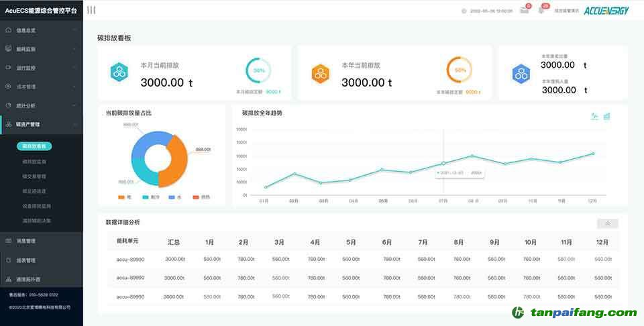Click the sidebar collapse icon in top bar
This screenshot has width=644, height=326.
coord(91,10)
